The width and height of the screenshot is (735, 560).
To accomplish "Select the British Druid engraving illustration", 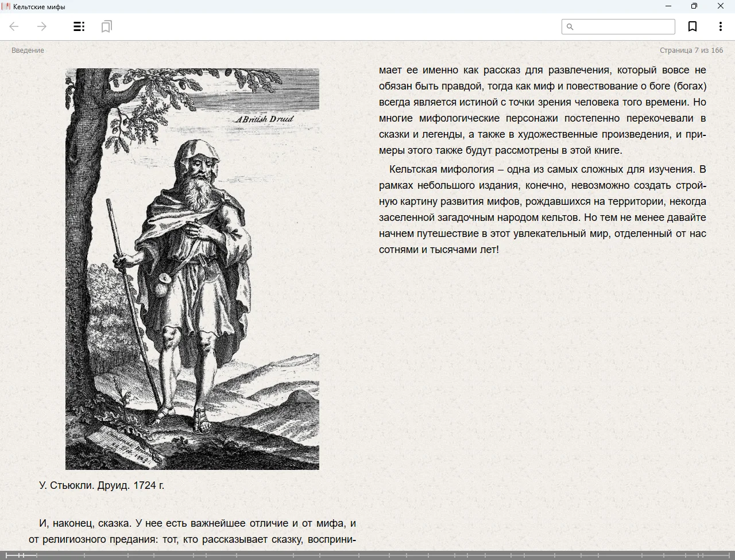I will click(192, 269).
